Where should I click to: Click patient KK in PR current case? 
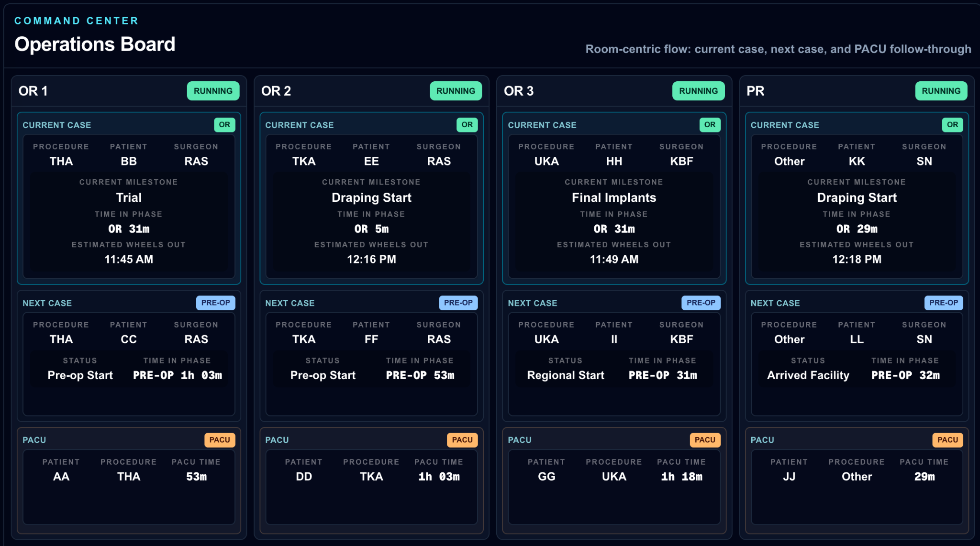[x=857, y=161]
